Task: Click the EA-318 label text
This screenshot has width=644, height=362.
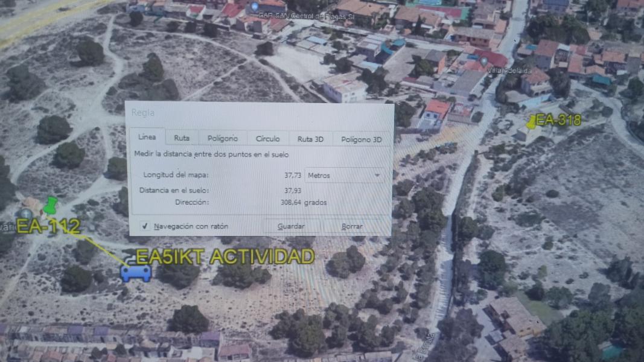Action: 558,119
